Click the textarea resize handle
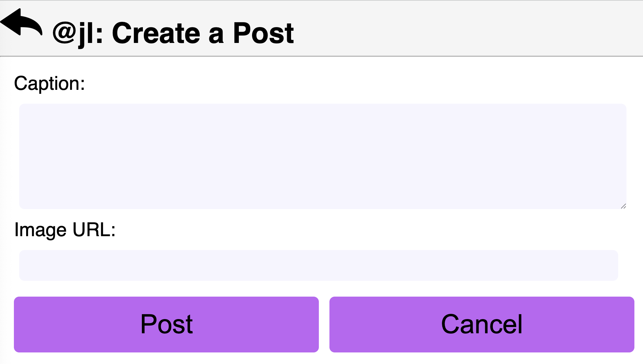The width and height of the screenshot is (643, 364). point(623,206)
